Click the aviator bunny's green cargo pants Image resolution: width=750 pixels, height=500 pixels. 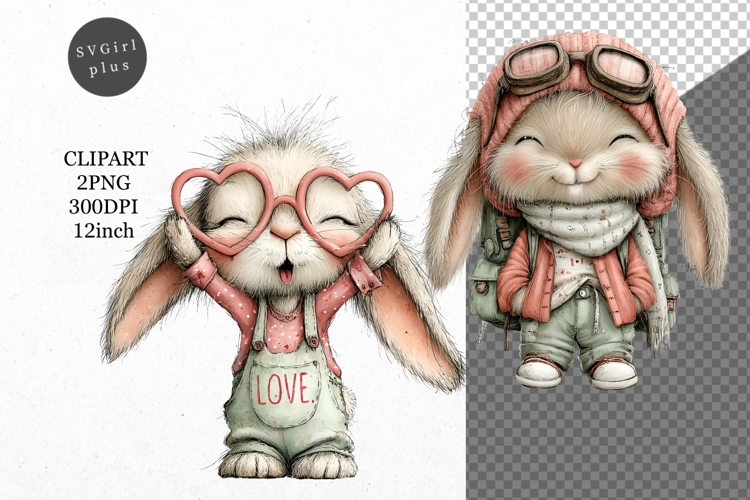coord(574,320)
